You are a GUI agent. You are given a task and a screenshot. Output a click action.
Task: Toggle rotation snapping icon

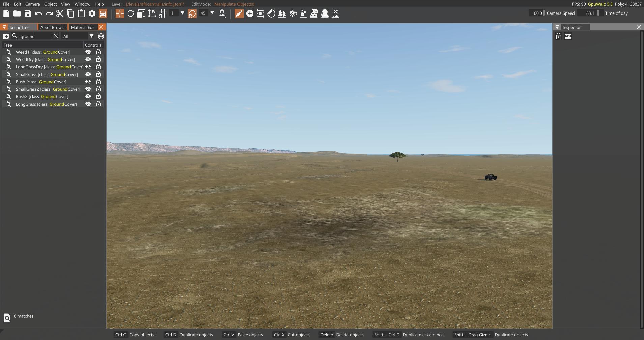click(192, 13)
